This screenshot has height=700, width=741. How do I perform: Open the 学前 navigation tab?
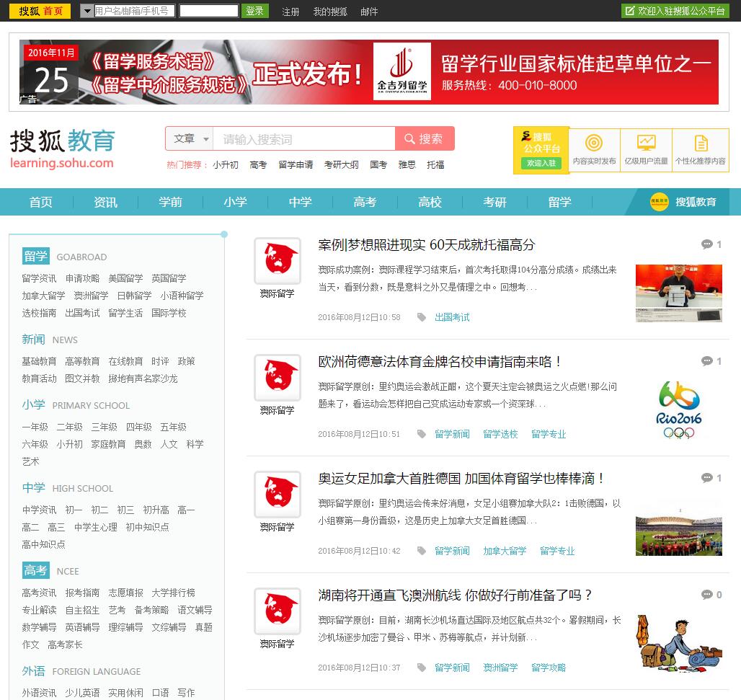pos(170,203)
